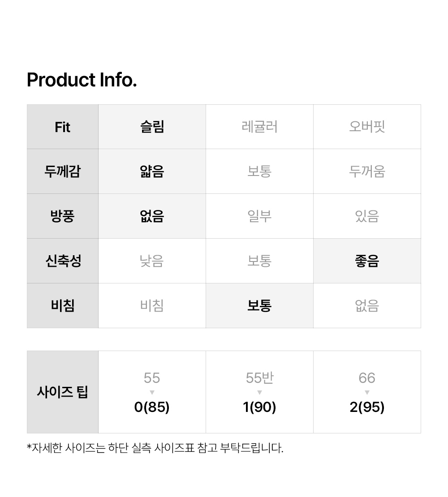Click the down triangle under 55반
The width and height of the screenshot is (448, 497).
[x=259, y=393]
